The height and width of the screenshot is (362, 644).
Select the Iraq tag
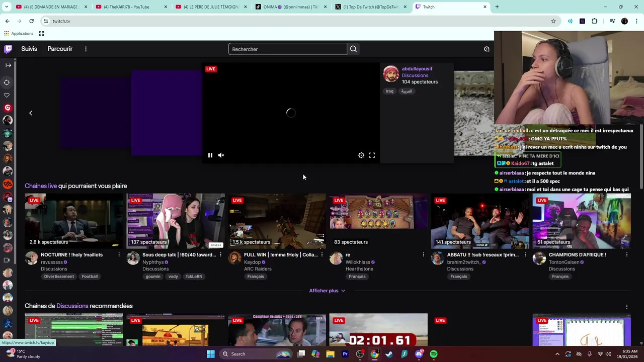coord(389,91)
